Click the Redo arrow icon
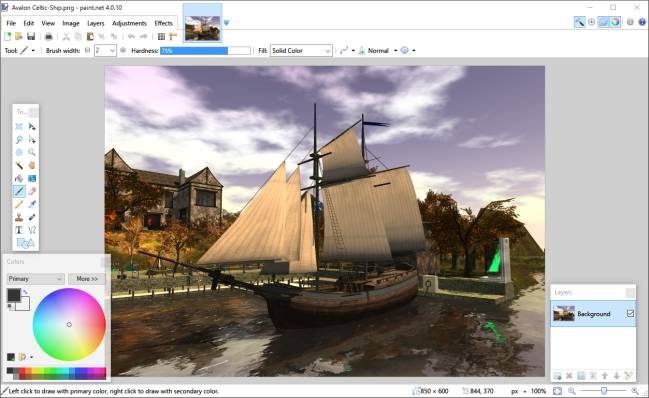This screenshot has width=649, height=398. pos(143,36)
